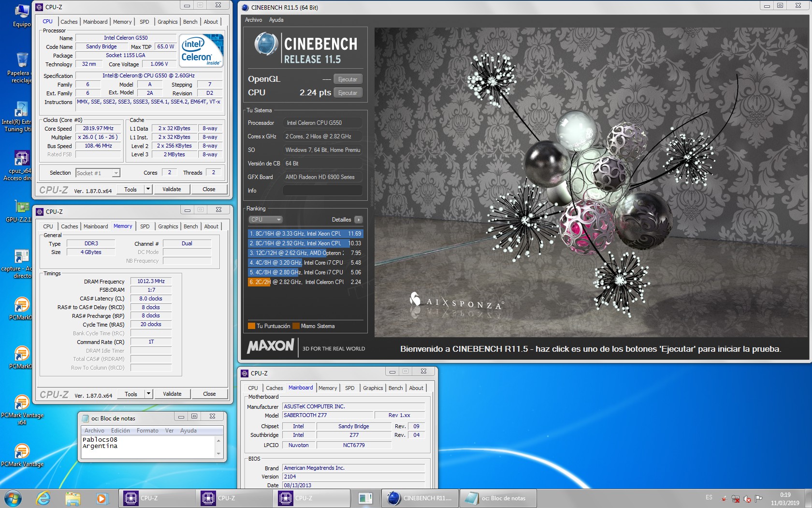812x508 pixels.
Task: Select ranking row 2C/2H Intel Celeron
Action: (305, 282)
